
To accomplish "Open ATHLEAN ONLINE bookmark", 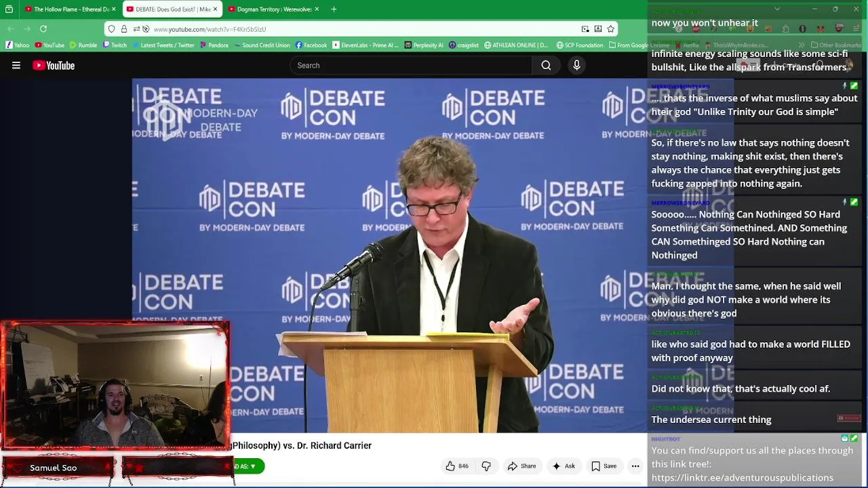I will (x=516, y=45).
